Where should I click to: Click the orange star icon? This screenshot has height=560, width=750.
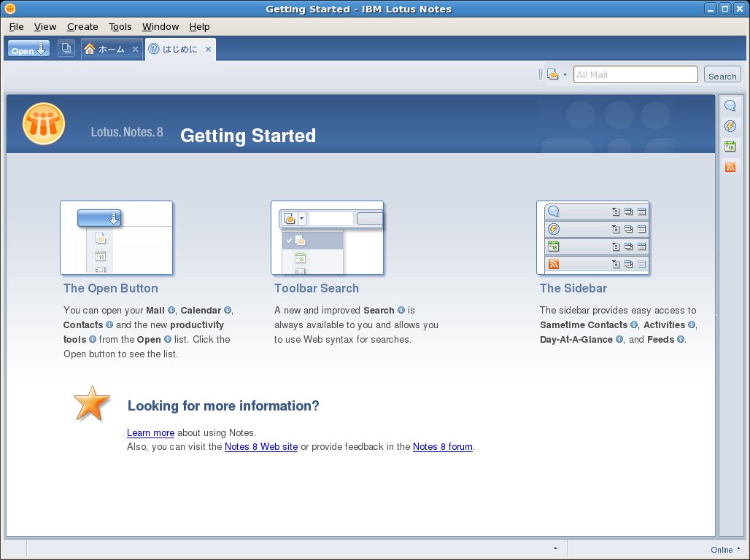click(92, 404)
